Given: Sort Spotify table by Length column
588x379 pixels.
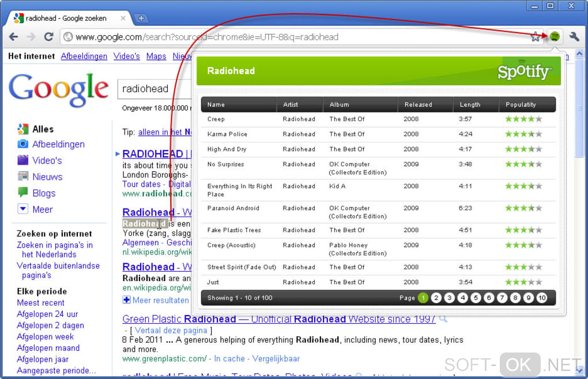Looking at the screenshot, I should point(476,104).
